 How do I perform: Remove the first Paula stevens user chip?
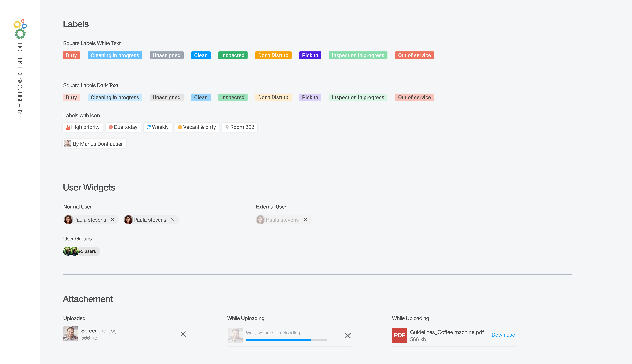(113, 219)
